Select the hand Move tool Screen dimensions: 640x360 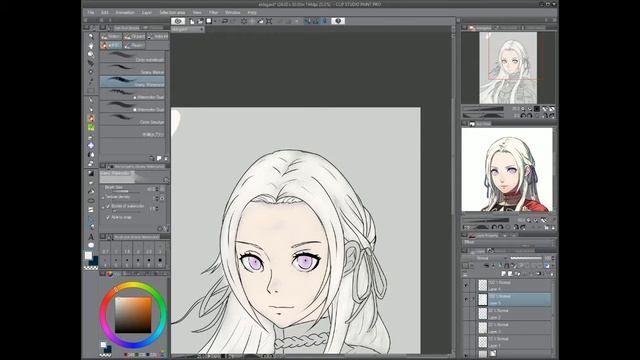91,45
